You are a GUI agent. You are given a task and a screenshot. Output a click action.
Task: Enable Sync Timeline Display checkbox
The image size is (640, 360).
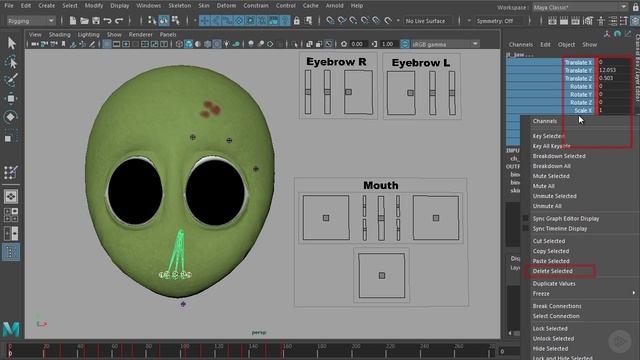[x=526, y=229]
